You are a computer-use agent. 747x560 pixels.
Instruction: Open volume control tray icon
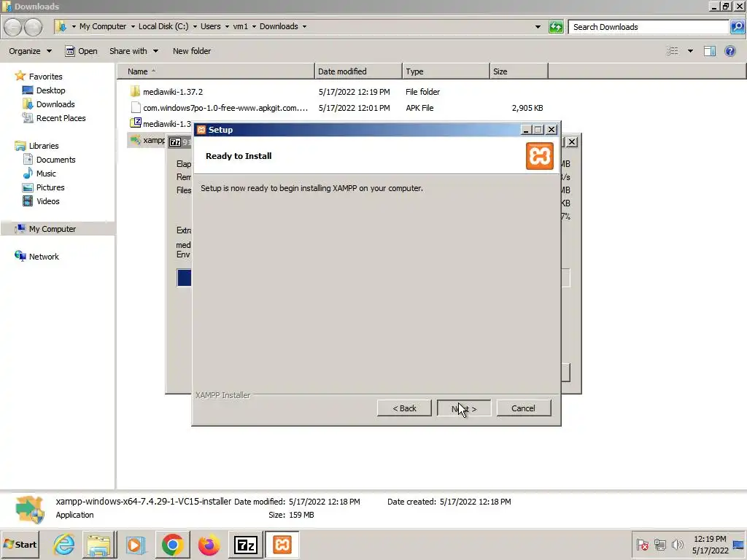pyautogui.click(x=677, y=544)
